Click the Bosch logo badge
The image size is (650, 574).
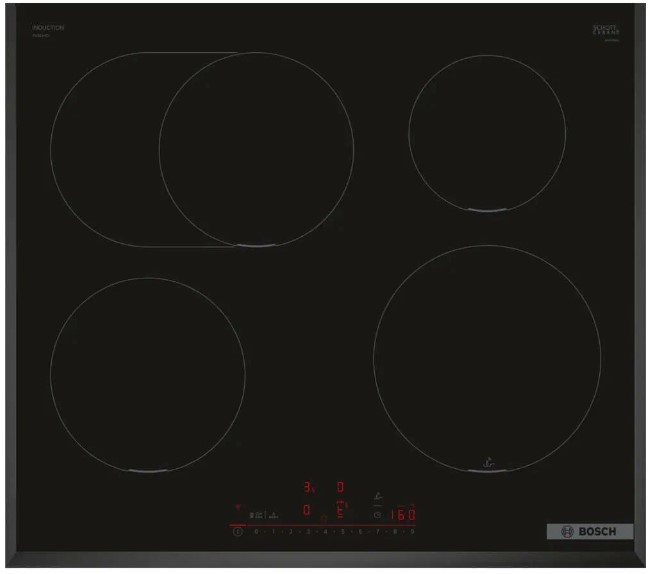click(589, 531)
